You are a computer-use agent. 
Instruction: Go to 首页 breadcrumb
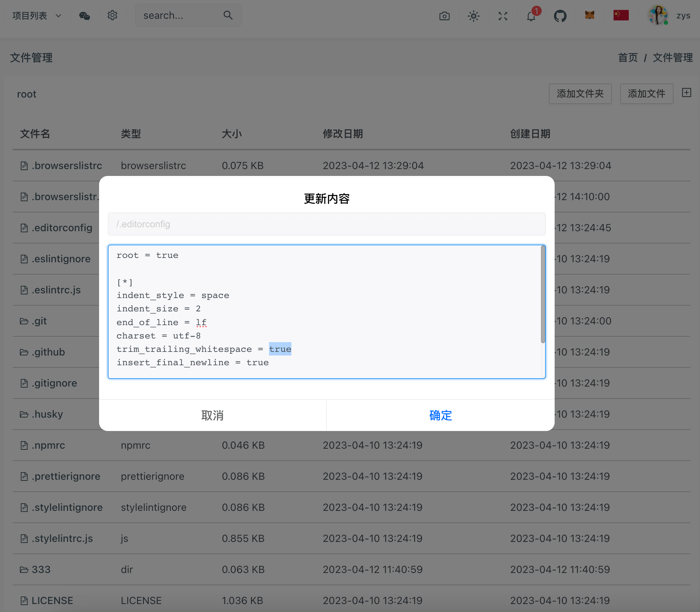[628, 57]
